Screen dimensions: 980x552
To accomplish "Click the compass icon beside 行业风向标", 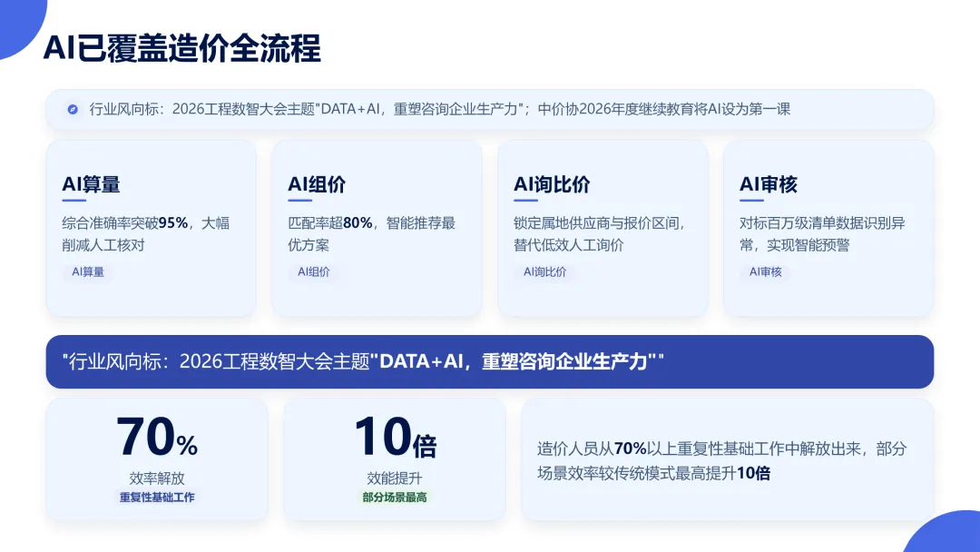I will 73,109.
